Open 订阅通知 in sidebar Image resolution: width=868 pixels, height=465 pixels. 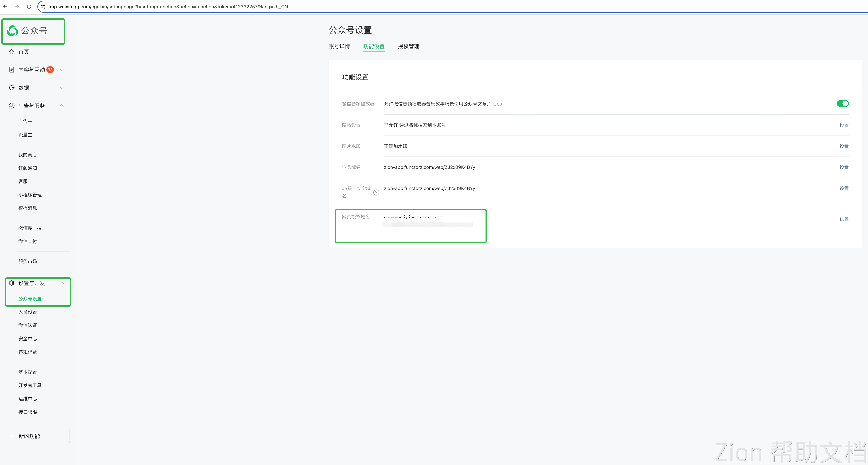click(x=28, y=168)
